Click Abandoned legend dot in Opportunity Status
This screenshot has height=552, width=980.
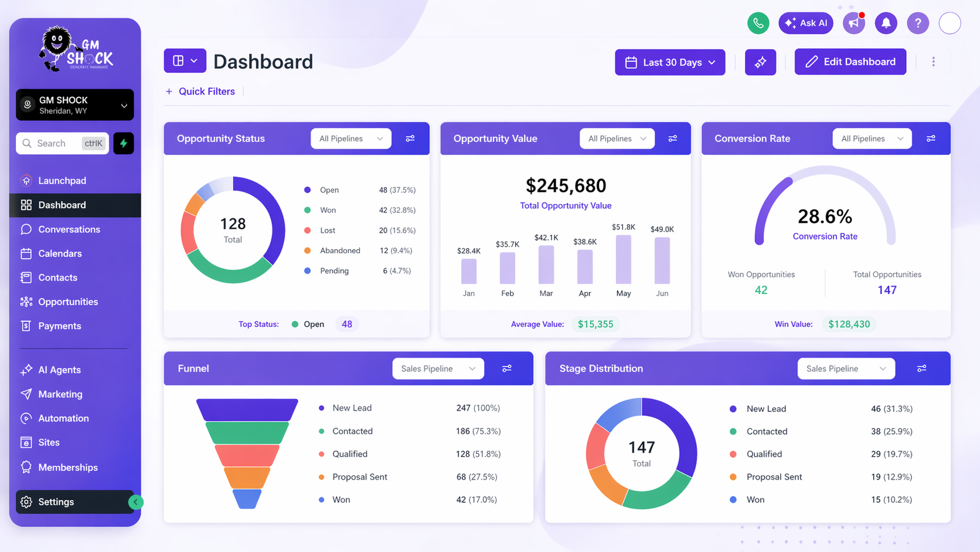[307, 250]
